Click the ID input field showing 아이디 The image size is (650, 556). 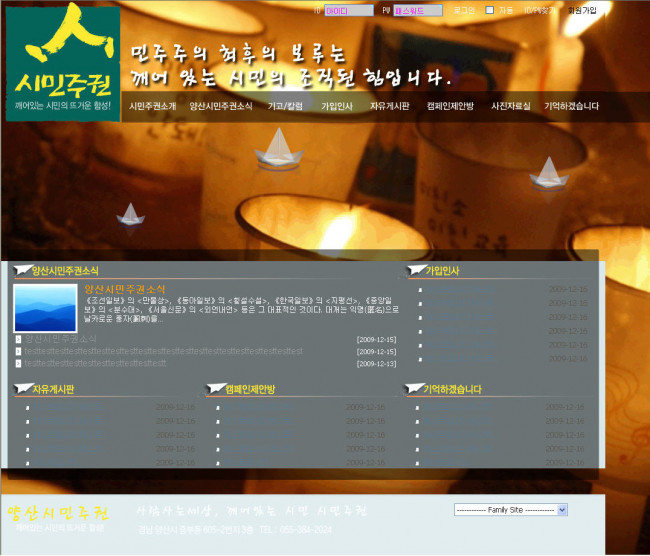(x=349, y=10)
